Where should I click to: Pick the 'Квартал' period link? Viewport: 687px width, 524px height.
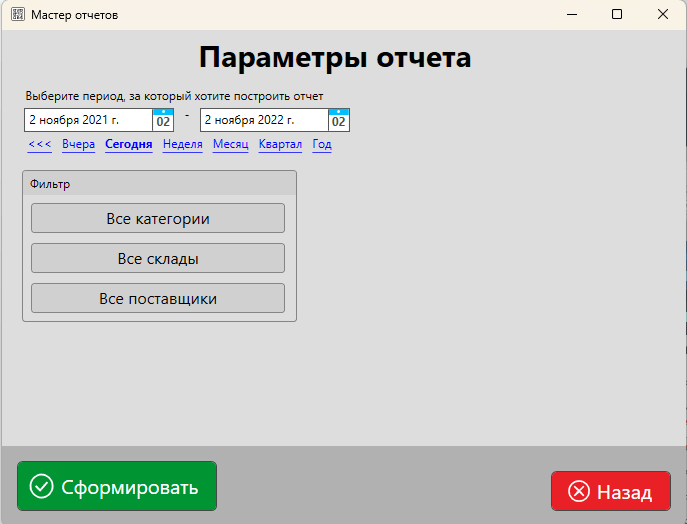pos(280,145)
